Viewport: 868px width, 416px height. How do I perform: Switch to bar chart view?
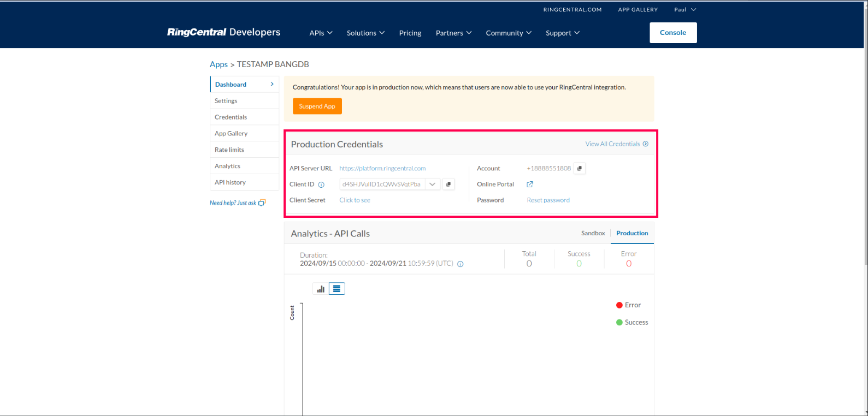tap(321, 289)
